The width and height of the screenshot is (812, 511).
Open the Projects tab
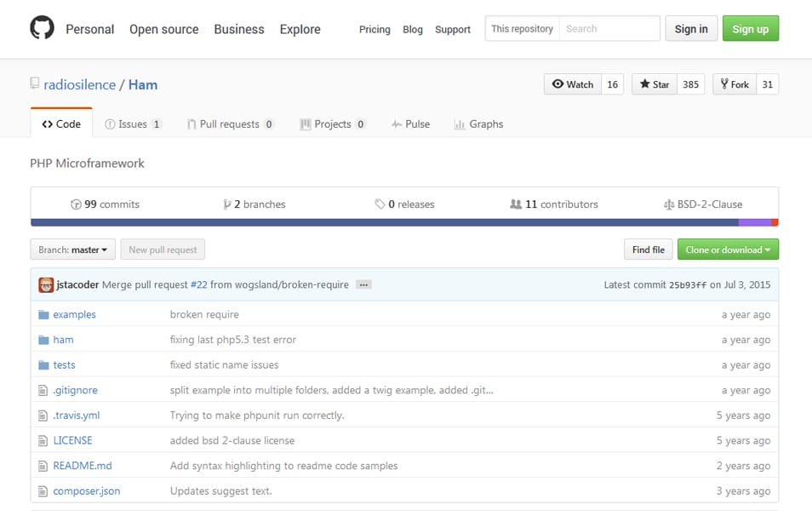click(x=333, y=123)
